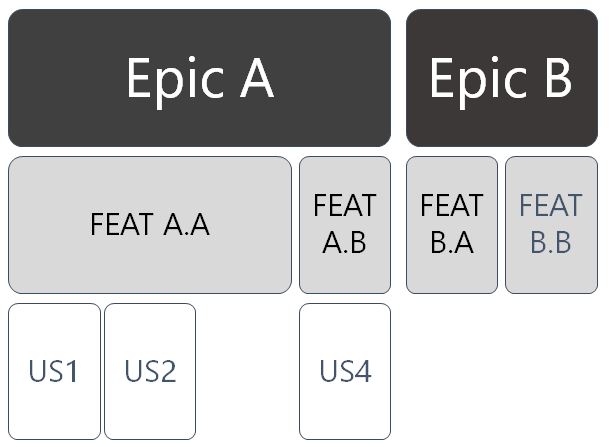Click the user story below FEAT A.B
The height and width of the screenshot is (447, 610).
[345, 372]
